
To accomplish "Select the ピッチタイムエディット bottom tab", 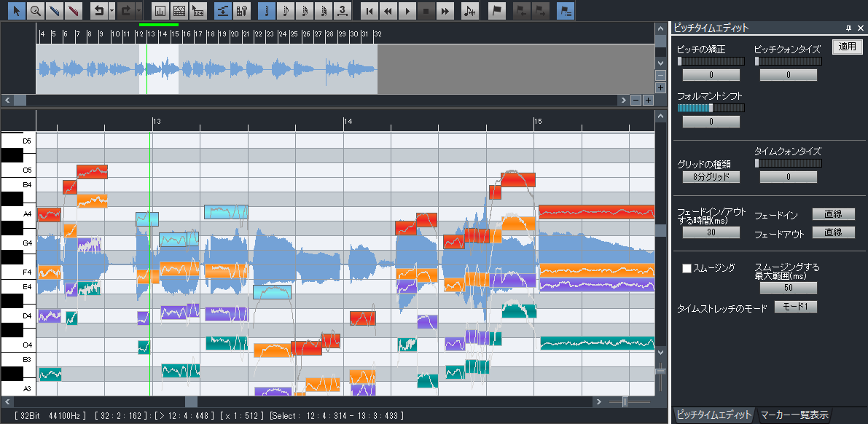I will (x=713, y=415).
